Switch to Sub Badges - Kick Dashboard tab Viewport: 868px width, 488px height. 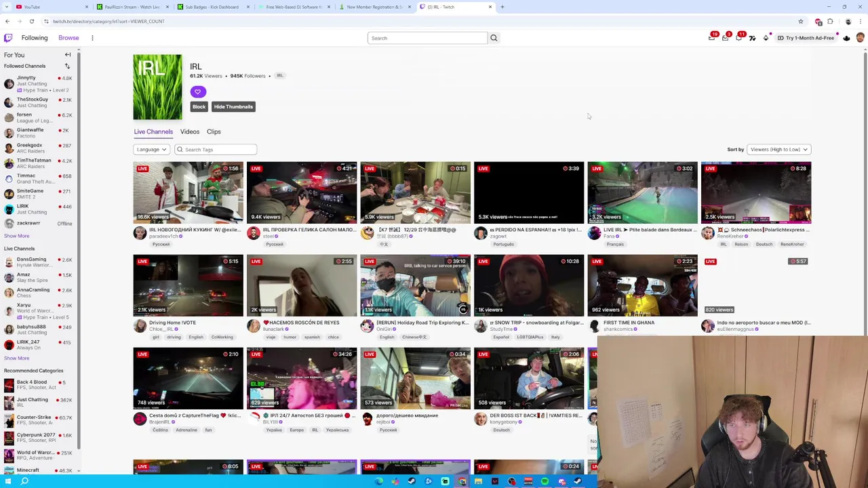click(212, 7)
